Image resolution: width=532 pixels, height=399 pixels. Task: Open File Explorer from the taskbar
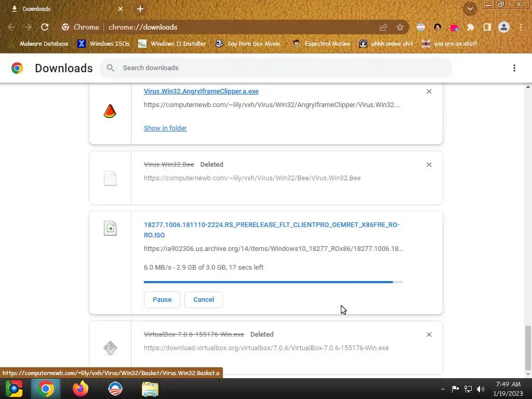coord(150,389)
